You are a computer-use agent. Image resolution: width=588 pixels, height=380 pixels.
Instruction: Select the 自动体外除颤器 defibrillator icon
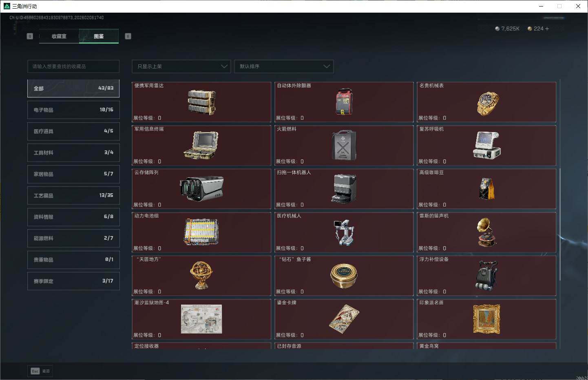(x=344, y=102)
